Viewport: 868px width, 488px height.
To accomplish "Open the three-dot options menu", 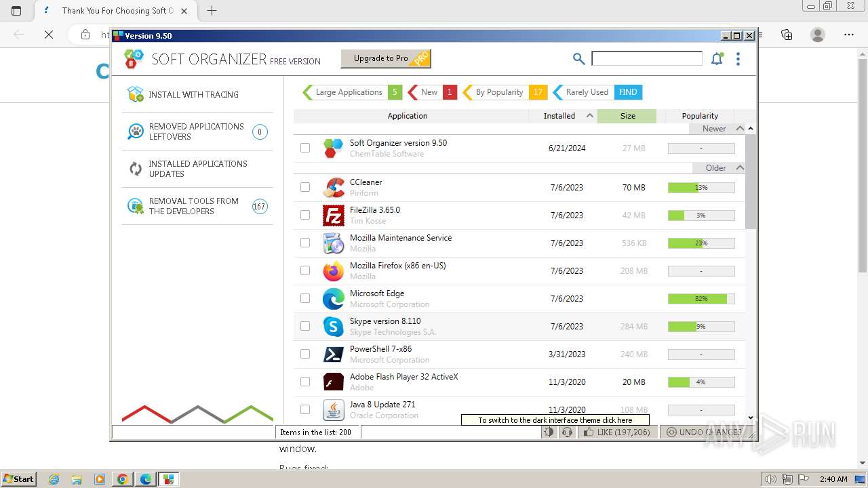I will (x=738, y=59).
